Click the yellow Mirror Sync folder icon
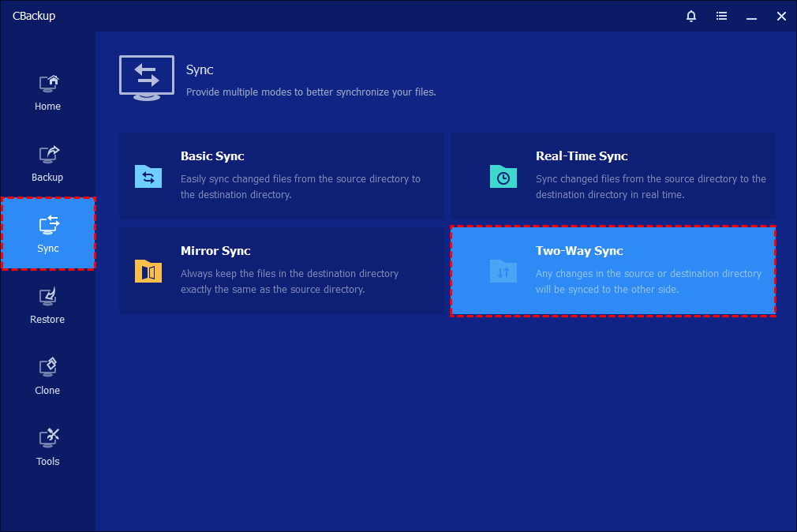 148,271
